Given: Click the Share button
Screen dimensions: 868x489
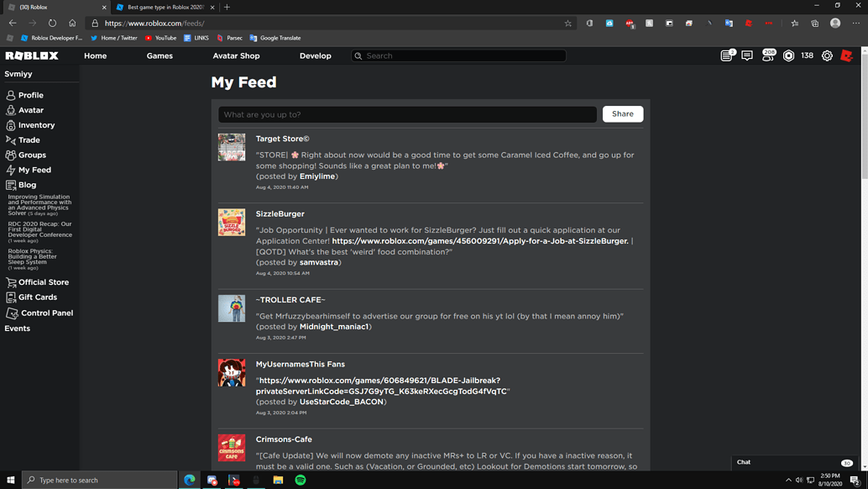Looking at the screenshot, I should 623,114.
